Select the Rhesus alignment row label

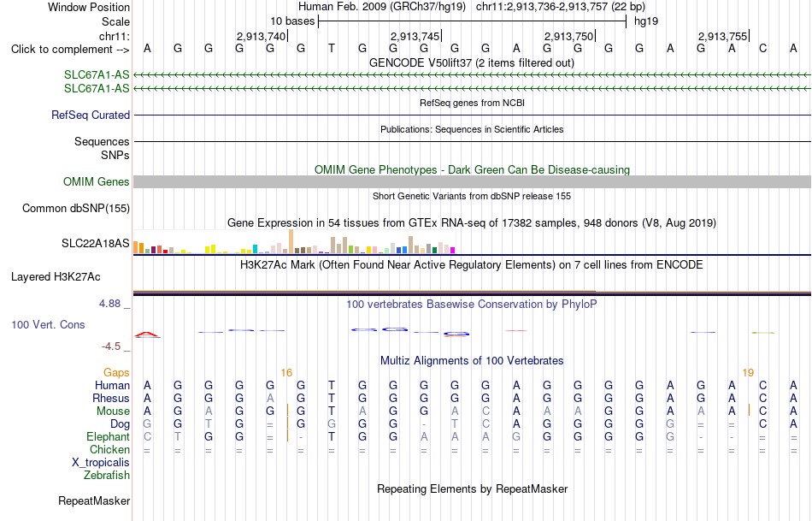(x=111, y=399)
